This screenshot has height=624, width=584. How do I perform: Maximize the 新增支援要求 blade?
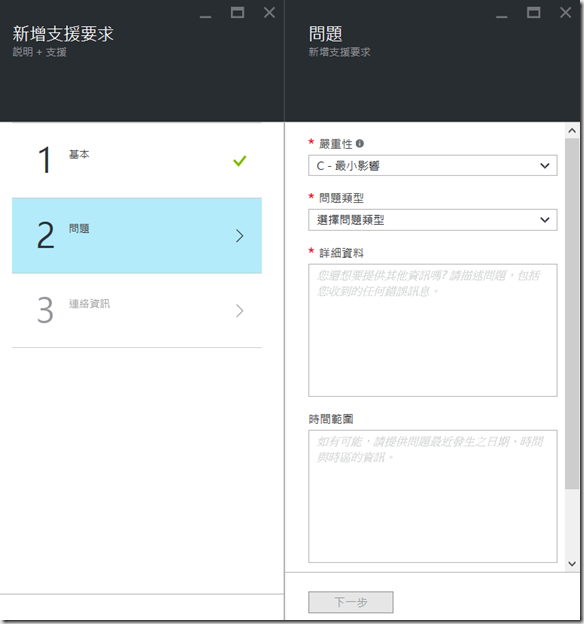point(238,13)
